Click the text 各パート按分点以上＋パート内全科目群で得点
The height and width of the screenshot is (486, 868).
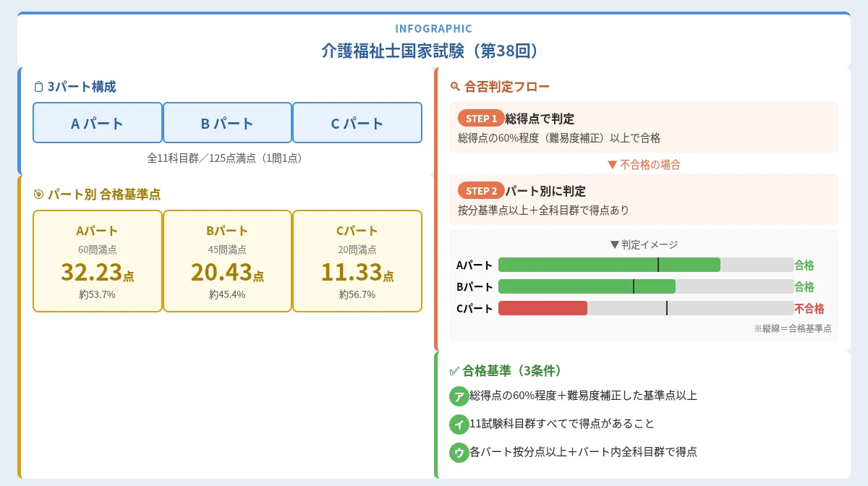(x=583, y=451)
